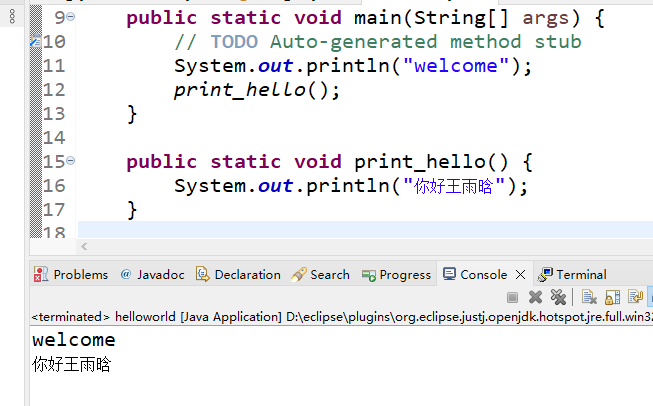Viewport: 653px width, 406px height.
Task: Collapse the main method fold at line 9
Action: (x=71, y=17)
